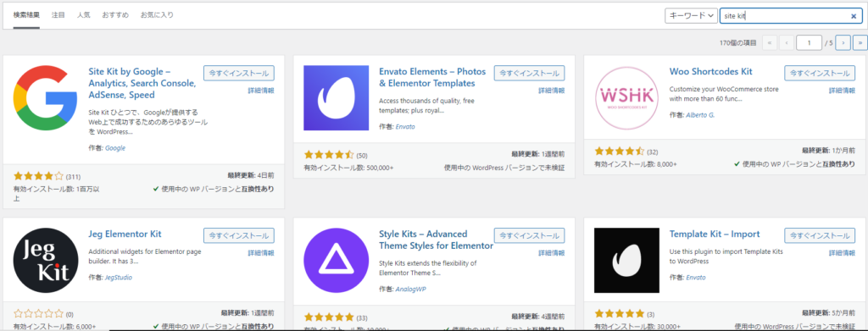Open the Envato Elements title link
The width and height of the screenshot is (868, 331).
tap(432, 77)
